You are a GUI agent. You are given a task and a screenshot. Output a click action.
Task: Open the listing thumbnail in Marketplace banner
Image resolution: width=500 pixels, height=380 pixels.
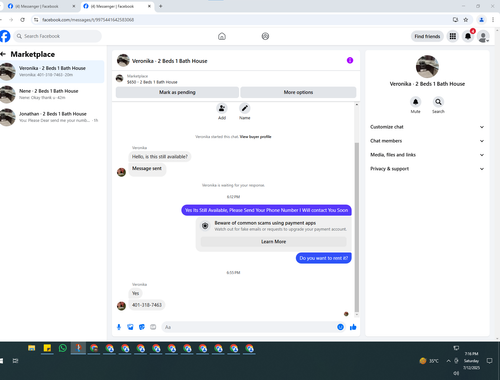pos(119,79)
